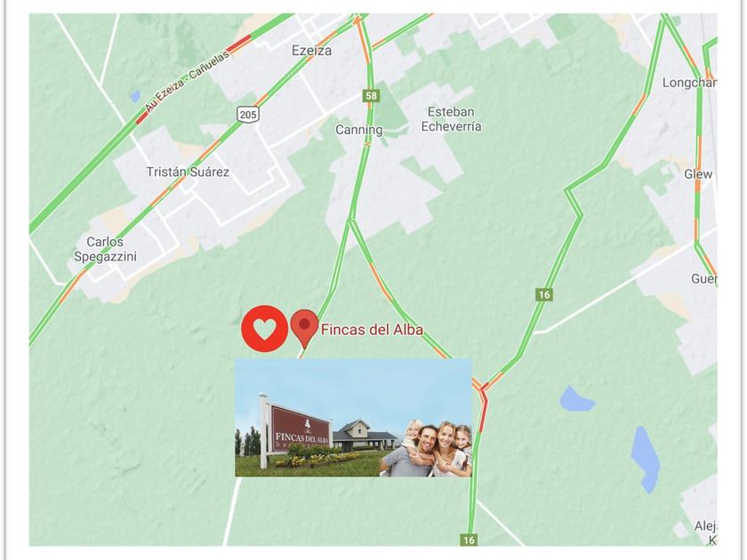Viewport: 747px width, 560px height.
Task: Click the red traffic segment on route 16
Action: pyautogui.click(x=484, y=412)
